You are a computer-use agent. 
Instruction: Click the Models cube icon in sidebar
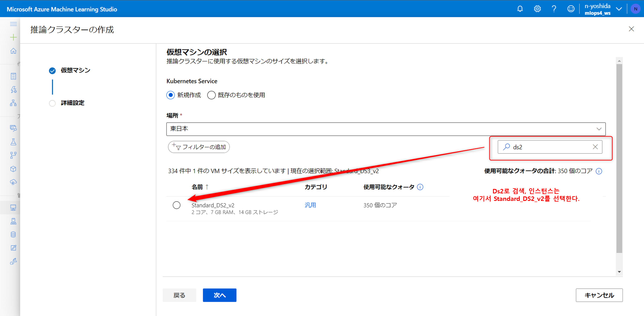coord(13,169)
